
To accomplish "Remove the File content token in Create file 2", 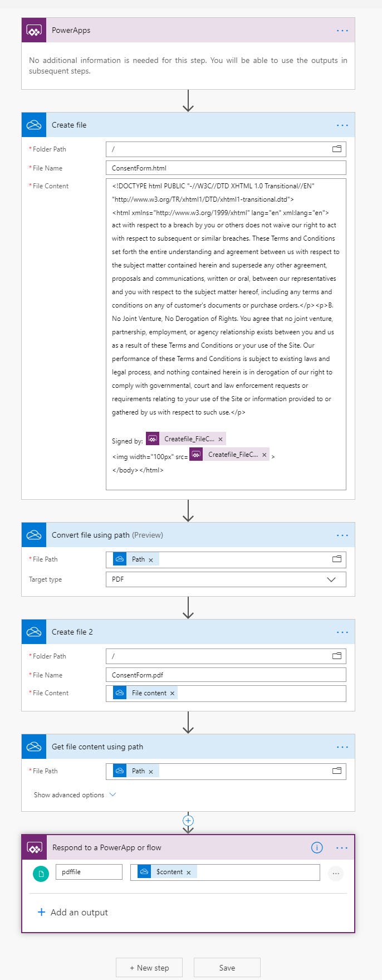I will [x=172, y=693].
